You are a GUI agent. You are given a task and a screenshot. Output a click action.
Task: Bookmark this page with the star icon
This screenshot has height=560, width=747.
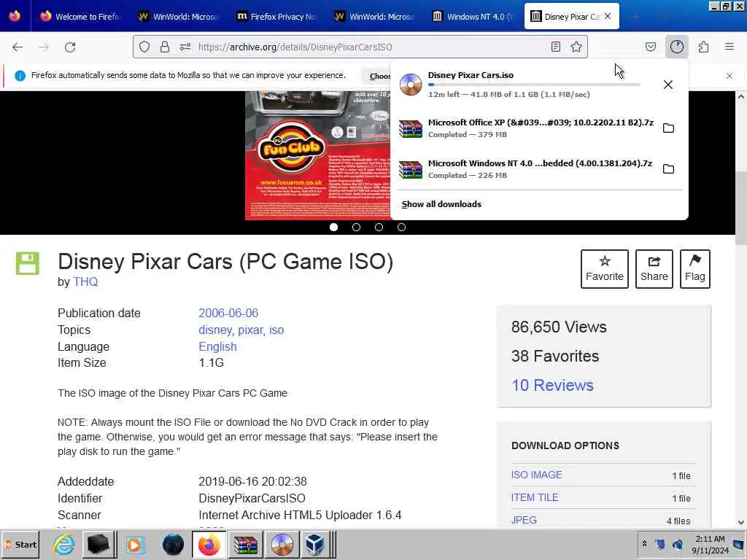[x=576, y=47]
